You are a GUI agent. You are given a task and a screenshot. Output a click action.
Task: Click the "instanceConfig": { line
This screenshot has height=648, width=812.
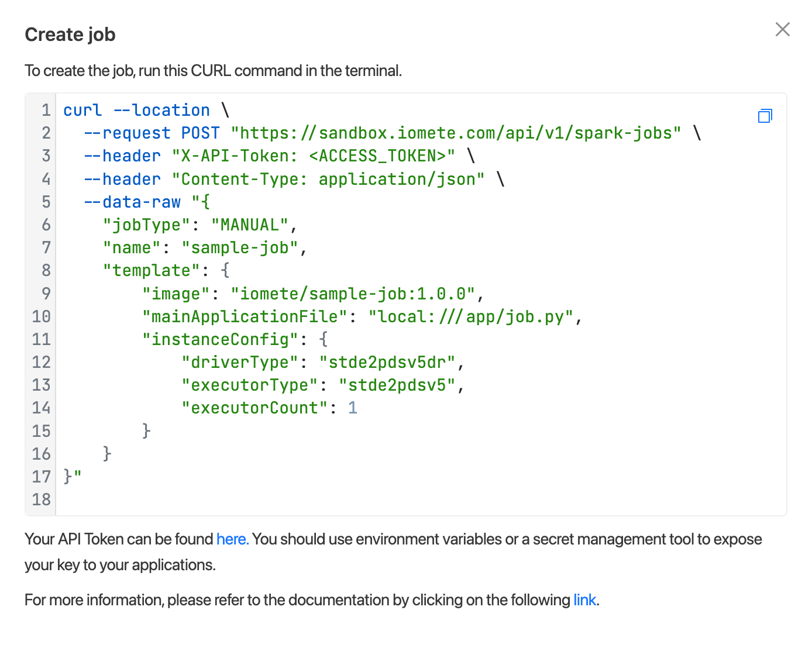[235, 339]
